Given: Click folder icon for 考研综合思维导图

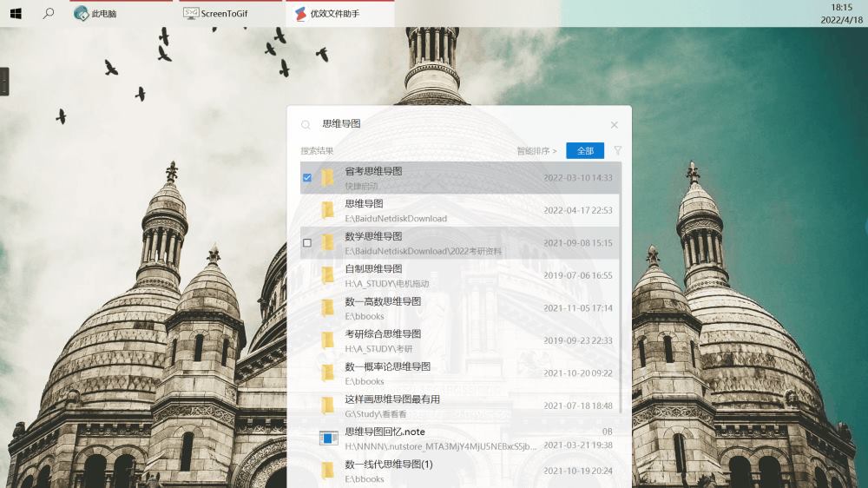Looking at the screenshot, I should pyautogui.click(x=327, y=340).
